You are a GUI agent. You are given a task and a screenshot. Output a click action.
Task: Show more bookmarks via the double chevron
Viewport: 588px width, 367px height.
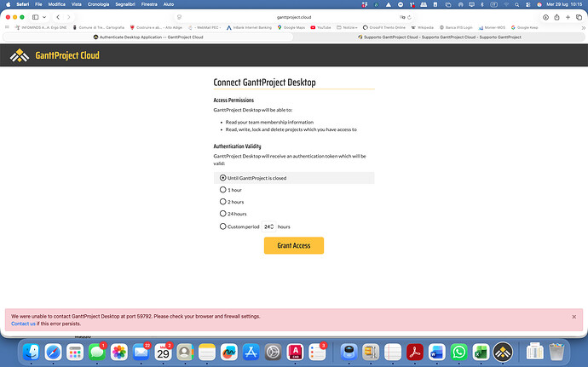click(583, 28)
